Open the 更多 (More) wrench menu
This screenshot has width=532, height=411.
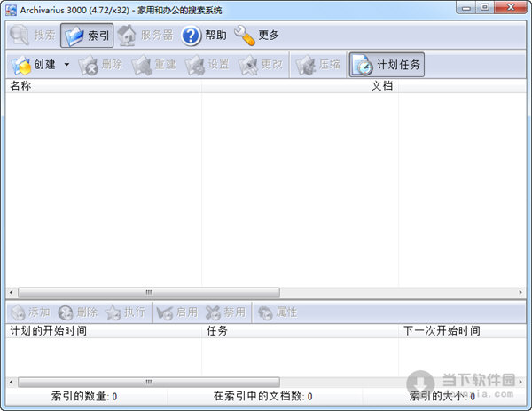(256, 36)
